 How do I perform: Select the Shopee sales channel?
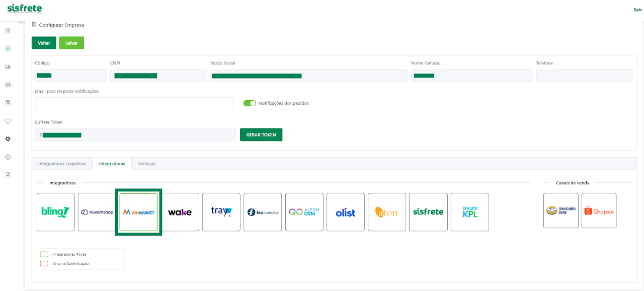tap(599, 210)
